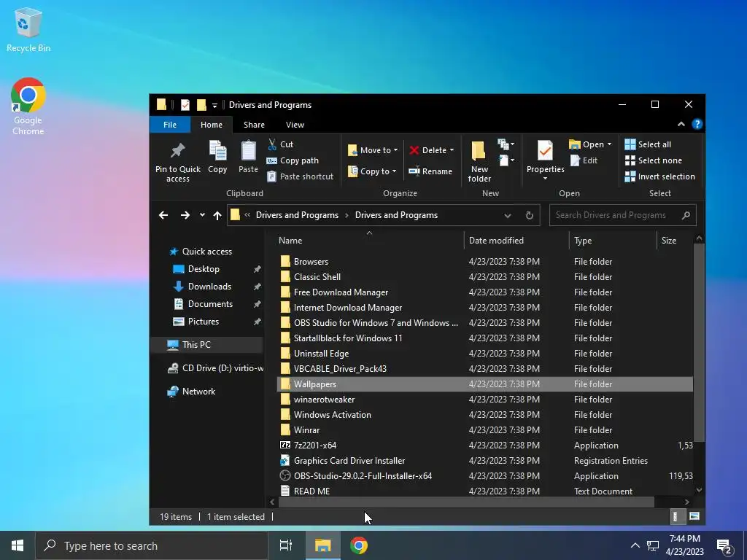Click the search magnifier icon in Explorer

(686, 215)
